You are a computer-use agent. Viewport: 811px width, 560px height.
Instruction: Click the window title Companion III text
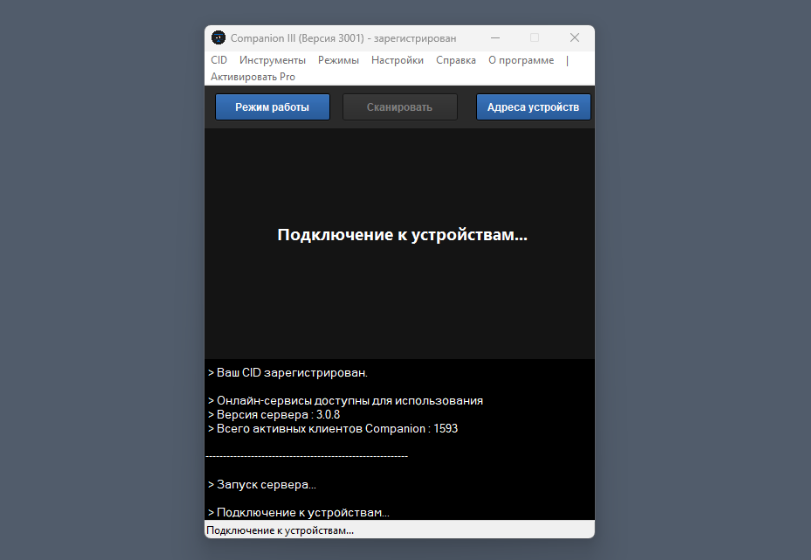click(343, 38)
